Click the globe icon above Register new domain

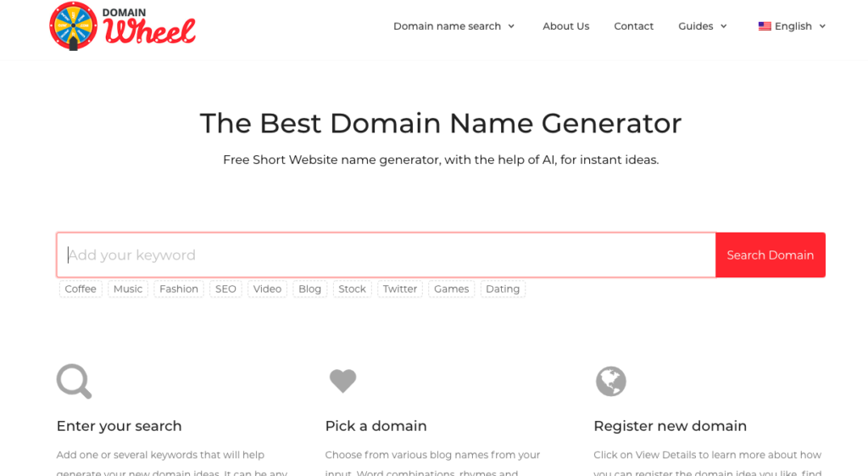[610, 381]
